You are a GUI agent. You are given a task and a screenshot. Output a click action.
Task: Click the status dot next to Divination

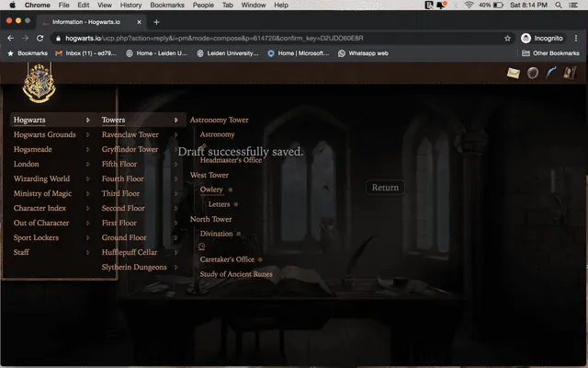pos(239,234)
